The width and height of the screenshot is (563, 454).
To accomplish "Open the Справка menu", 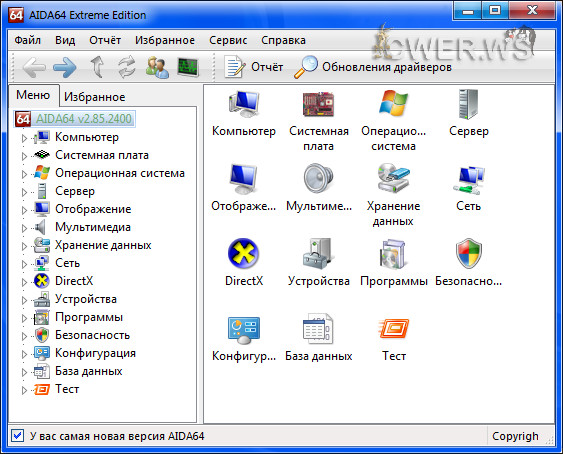I will pyautogui.click(x=283, y=40).
